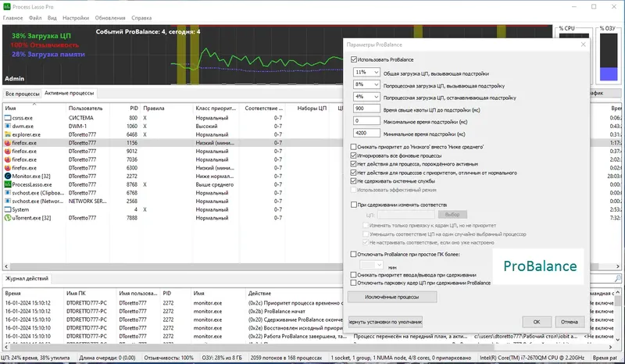This screenshot has height=364, width=625.
Task: Click Firefox icon for PID 7036 row
Action: tap(8, 159)
